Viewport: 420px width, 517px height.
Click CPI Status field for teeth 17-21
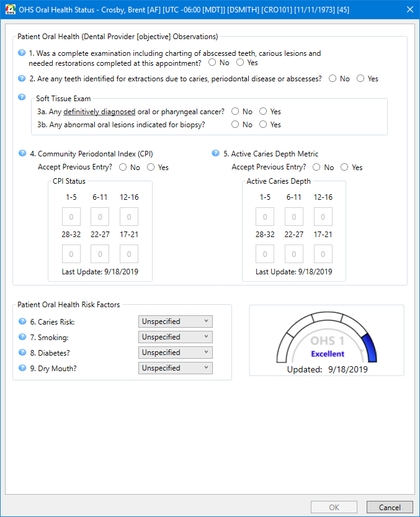129,254
